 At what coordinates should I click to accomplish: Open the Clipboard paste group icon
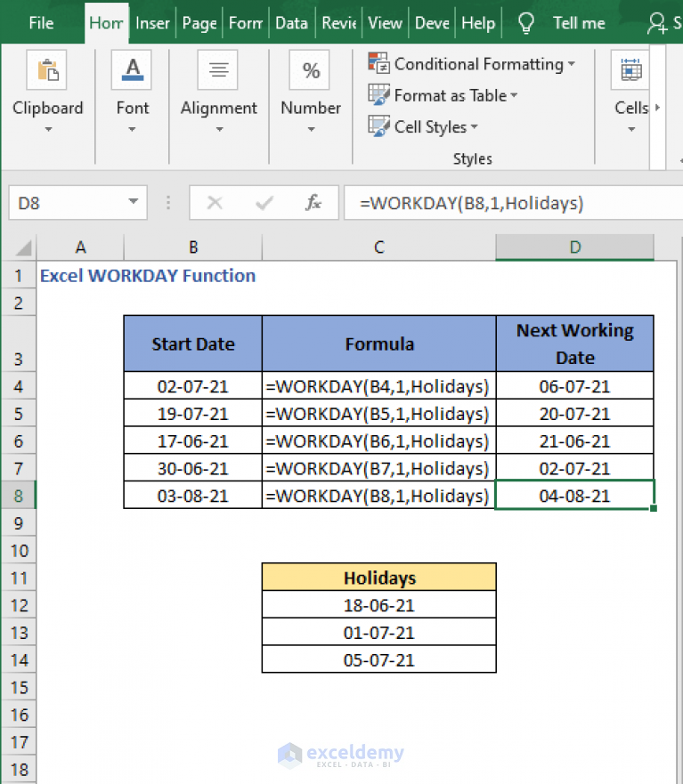point(47,70)
